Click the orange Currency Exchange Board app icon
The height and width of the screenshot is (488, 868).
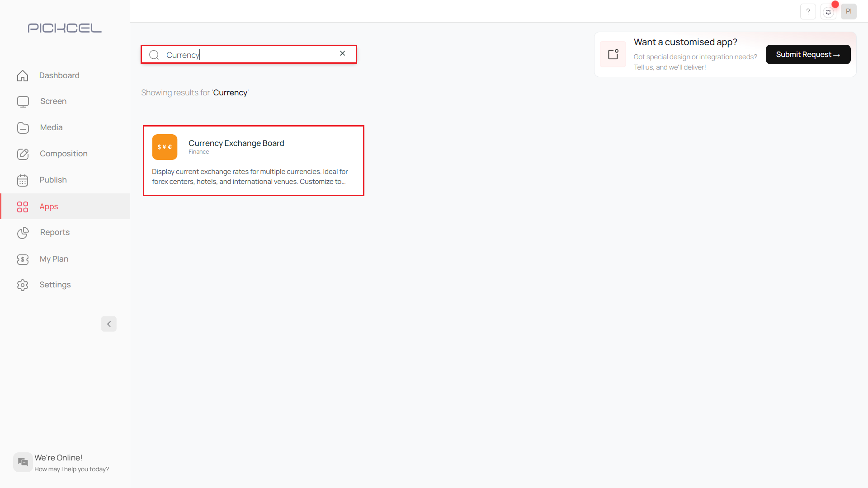click(165, 146)
